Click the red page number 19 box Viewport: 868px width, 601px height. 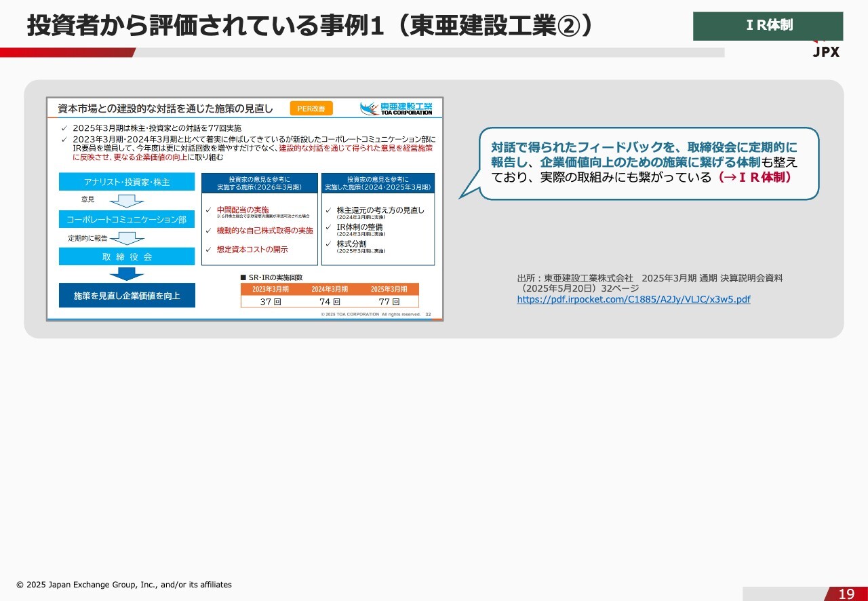click(x=846, y=594)
